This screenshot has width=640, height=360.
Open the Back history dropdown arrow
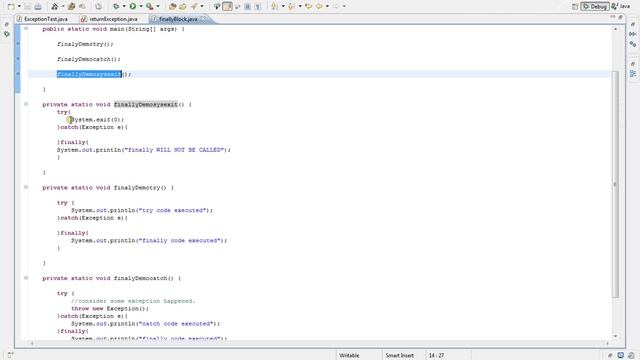tap(327, 7)
